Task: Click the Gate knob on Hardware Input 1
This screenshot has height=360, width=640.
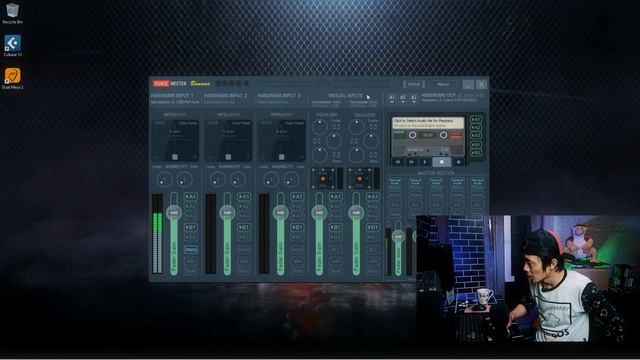Action: pyautogui.click(x=184, y=179)
